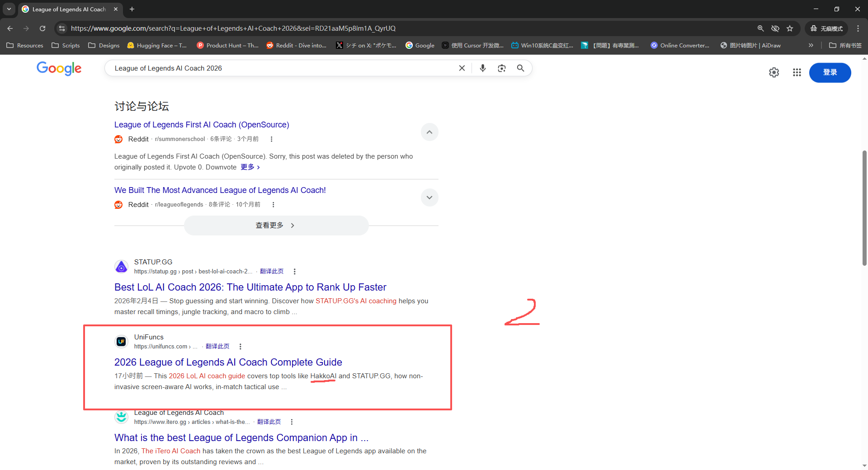Viewport: 868px width, 470px height.
Task: Show hidden bookmarks overflow chevron
Action: (x=811, y=45)
